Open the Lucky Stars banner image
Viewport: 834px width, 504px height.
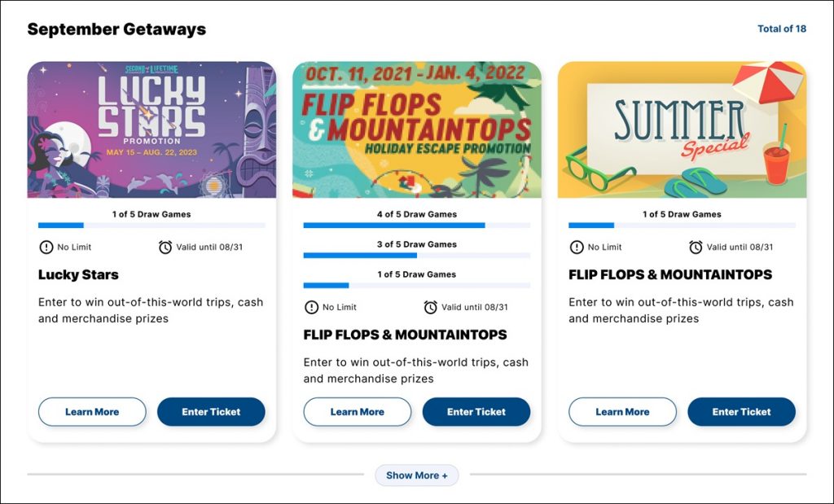[151, 128]
